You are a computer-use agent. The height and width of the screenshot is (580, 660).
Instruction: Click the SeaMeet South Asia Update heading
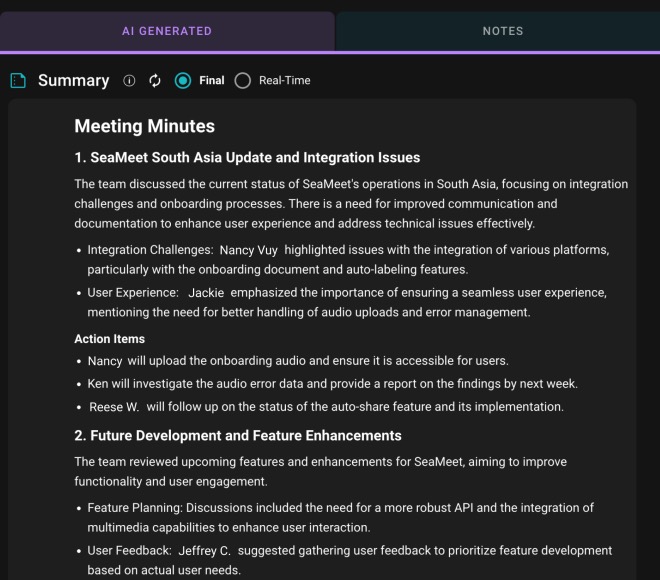point(247,157)
